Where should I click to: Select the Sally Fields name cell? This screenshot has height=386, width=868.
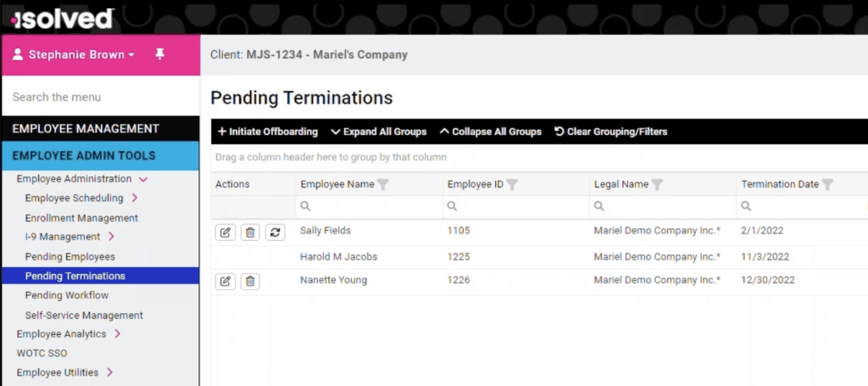point(325,231)
